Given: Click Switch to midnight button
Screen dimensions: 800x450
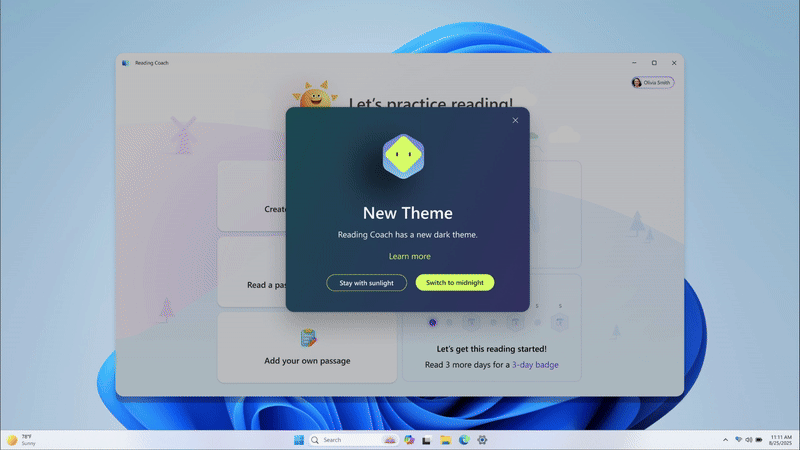Looking at the screenshot, I should click(x=455, y=283).
